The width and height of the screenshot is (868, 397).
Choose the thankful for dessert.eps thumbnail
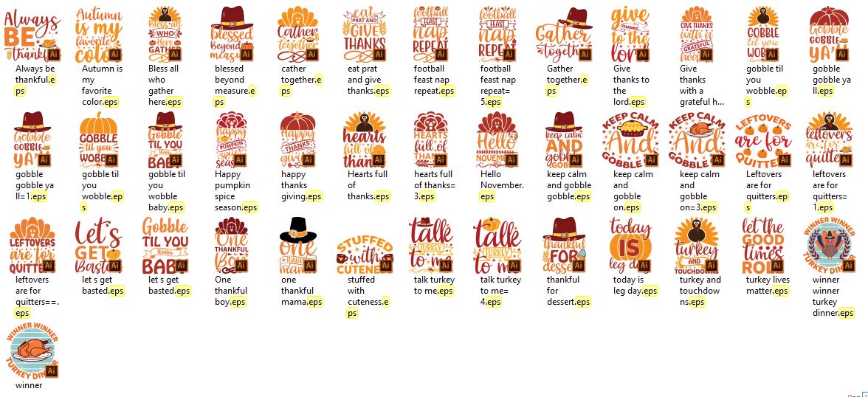[564, 245]
